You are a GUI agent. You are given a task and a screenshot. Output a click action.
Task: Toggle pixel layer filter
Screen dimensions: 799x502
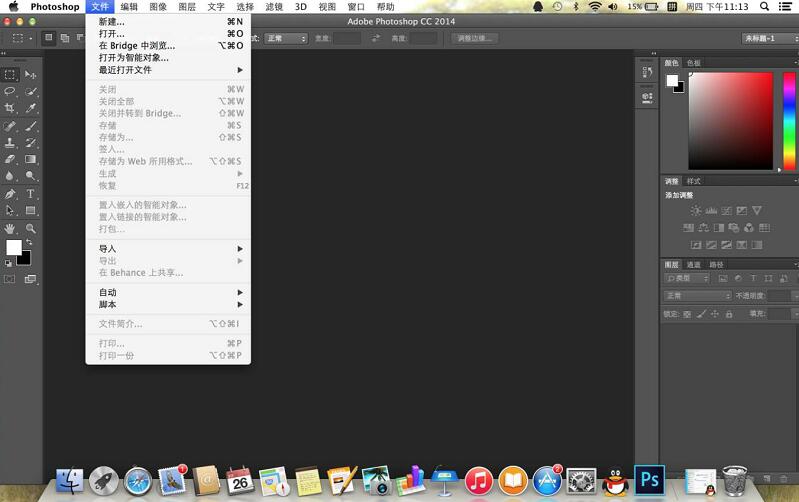pos(723,278)
